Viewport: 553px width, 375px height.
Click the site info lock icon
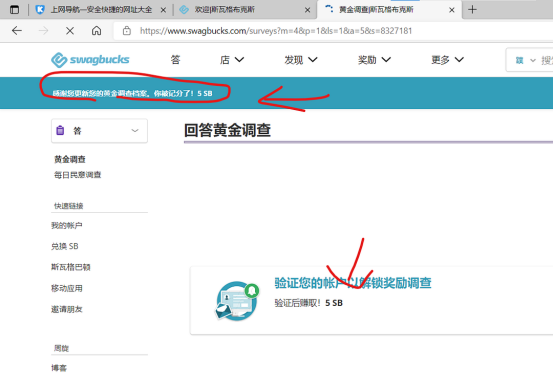pyautogui.click(x=127, y=31)
